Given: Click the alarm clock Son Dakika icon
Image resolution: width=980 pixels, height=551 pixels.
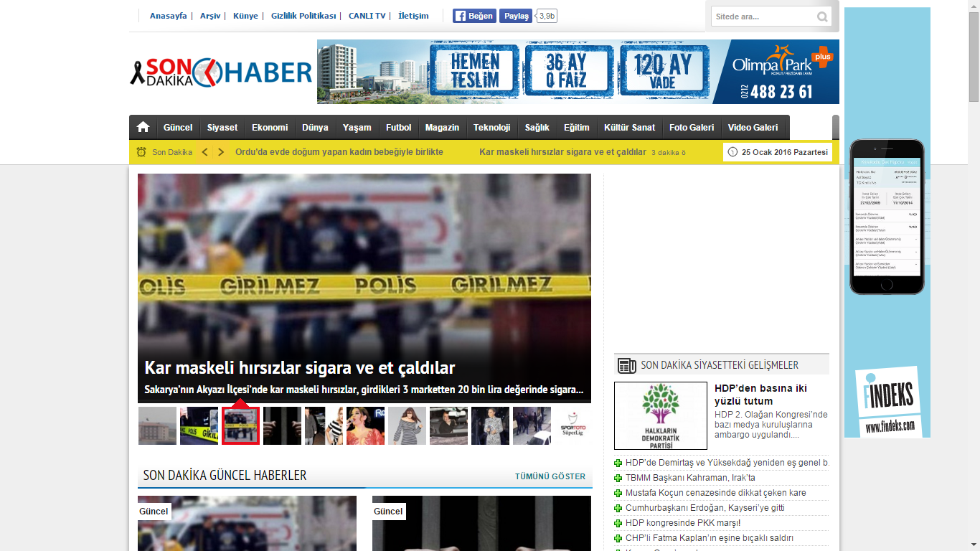Looking at the screenshot, I should click(x=141, y=152).
